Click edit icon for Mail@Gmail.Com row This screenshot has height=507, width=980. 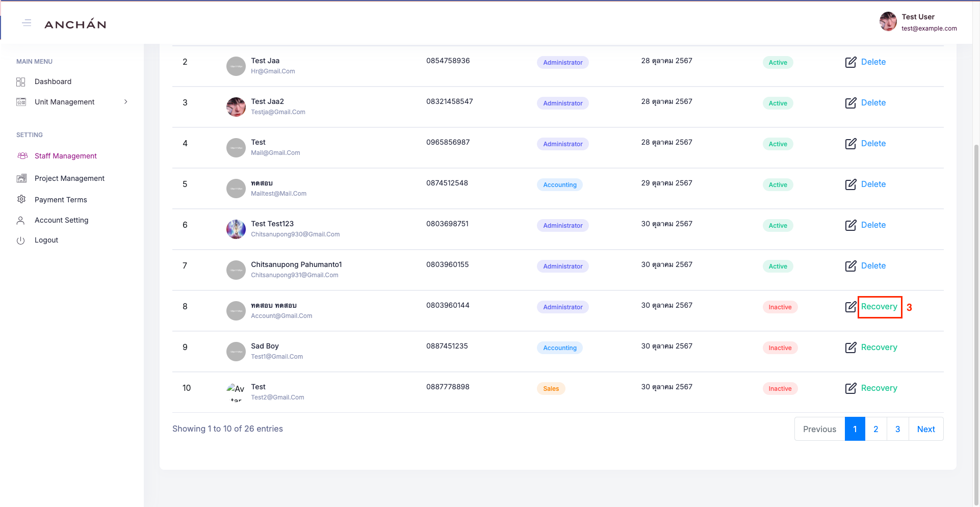tap(850, 144)
